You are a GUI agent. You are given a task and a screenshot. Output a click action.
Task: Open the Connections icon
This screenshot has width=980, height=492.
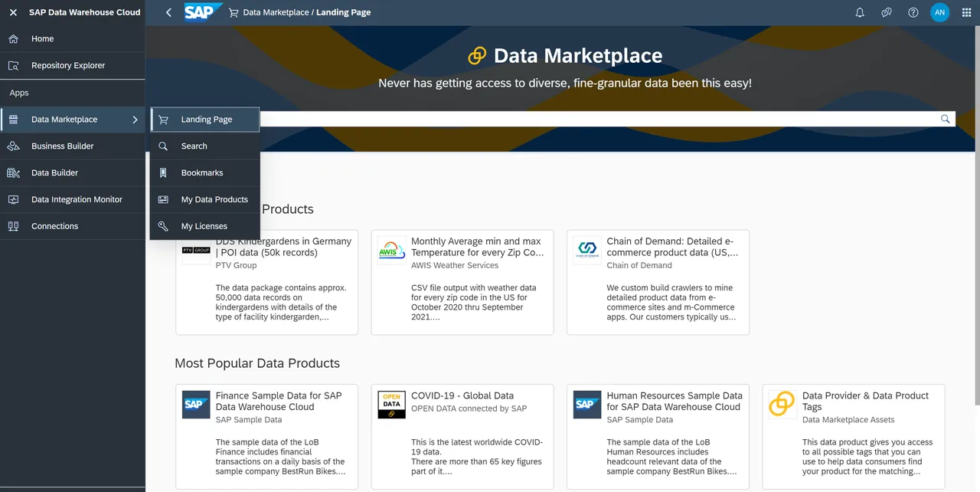[x=13, y=227]
